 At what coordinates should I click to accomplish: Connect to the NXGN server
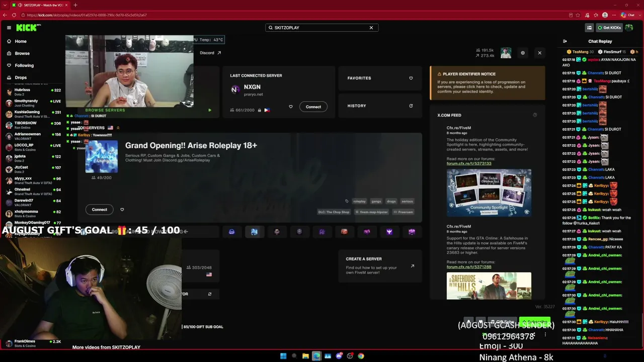click(x=313, y=107)
